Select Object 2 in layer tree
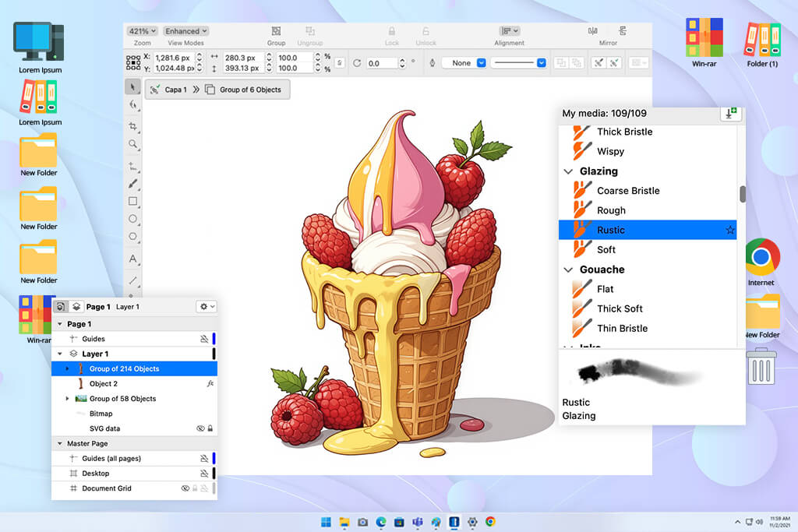Image resolution: width=798 pixels, height=532 pixels. 134,383
